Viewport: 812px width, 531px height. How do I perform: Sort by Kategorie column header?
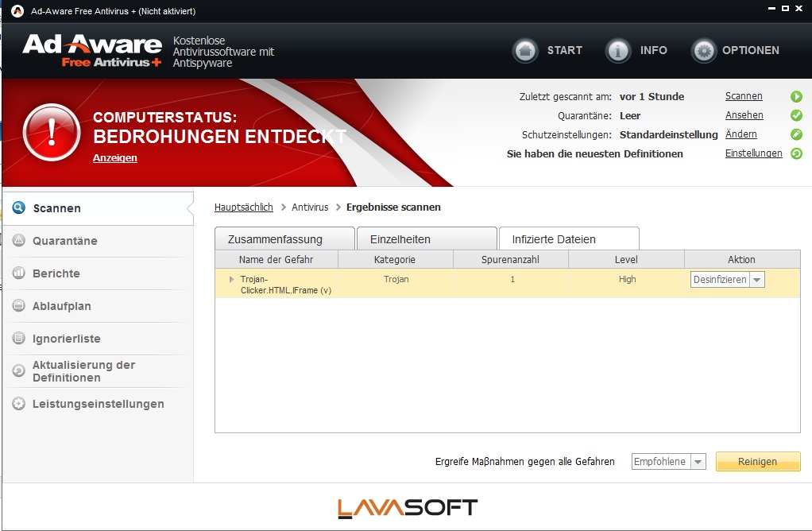[x=396, y=260]
